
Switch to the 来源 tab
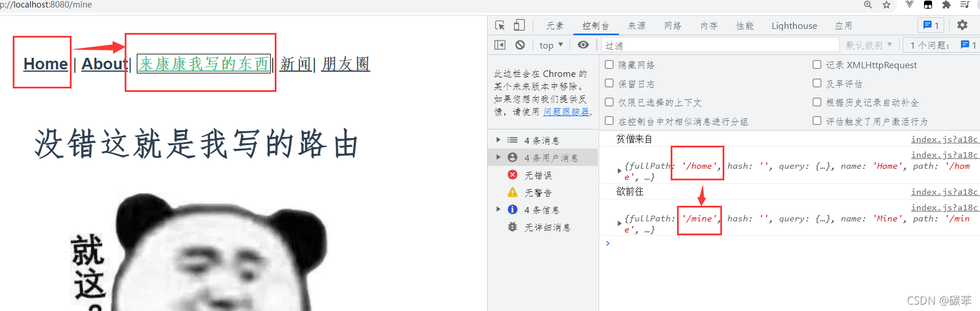pyautogui.click(x=637, y=25)
